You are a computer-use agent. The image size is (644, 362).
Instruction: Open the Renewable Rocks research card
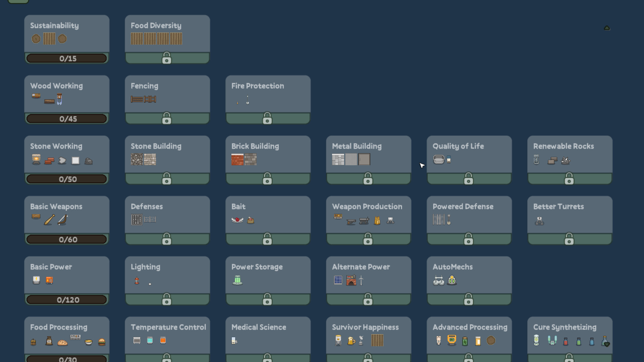(x=570, y=160)
